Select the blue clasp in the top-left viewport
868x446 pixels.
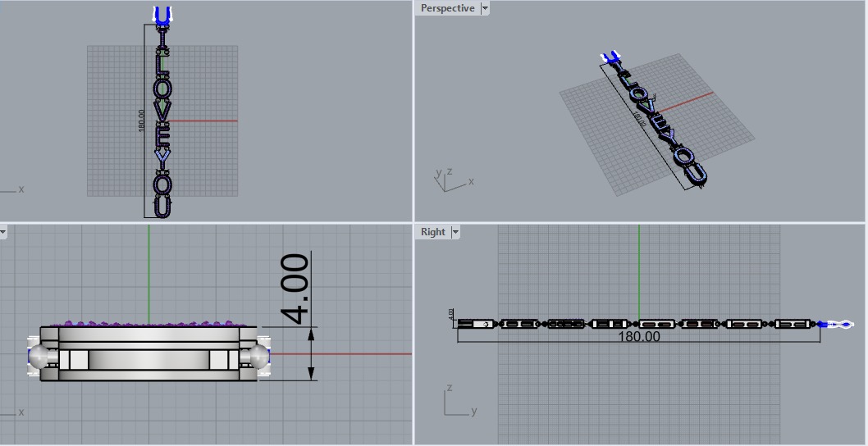tap(162, 16)
